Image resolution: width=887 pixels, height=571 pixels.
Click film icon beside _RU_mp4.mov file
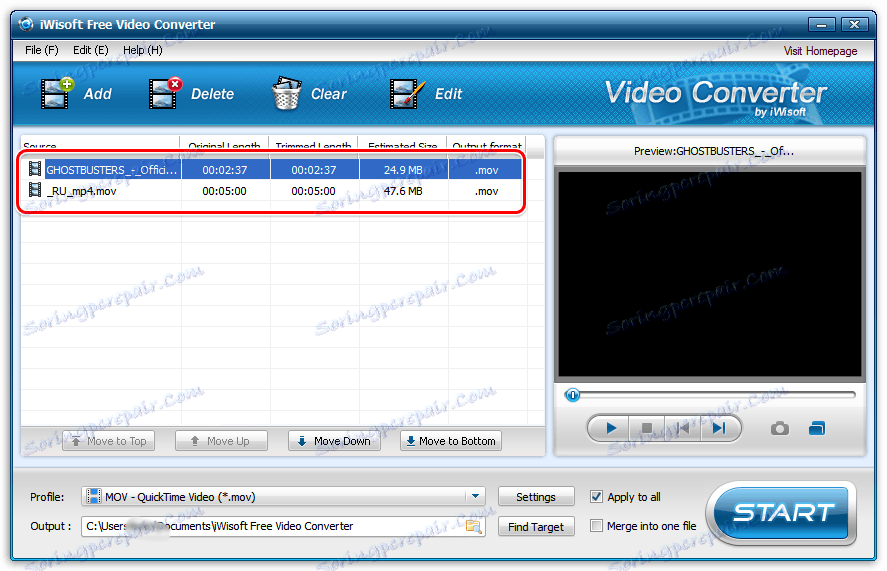(x=35, y=190)
